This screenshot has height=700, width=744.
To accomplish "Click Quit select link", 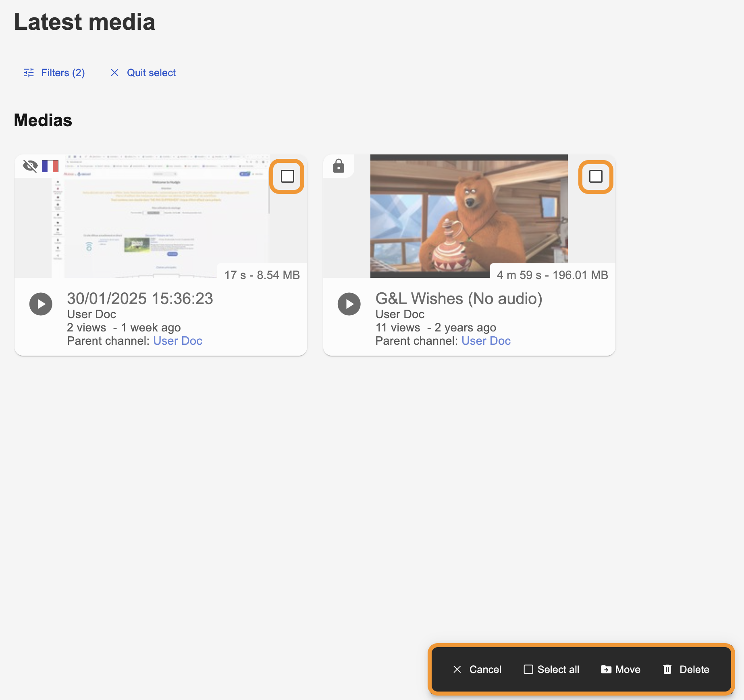I will (151, 73).
